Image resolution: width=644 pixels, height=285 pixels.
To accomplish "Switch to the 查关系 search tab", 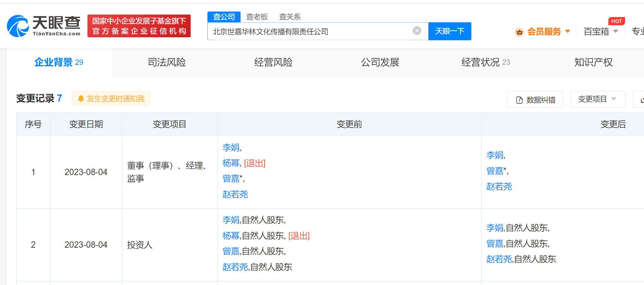I will [x=290, y=17].
